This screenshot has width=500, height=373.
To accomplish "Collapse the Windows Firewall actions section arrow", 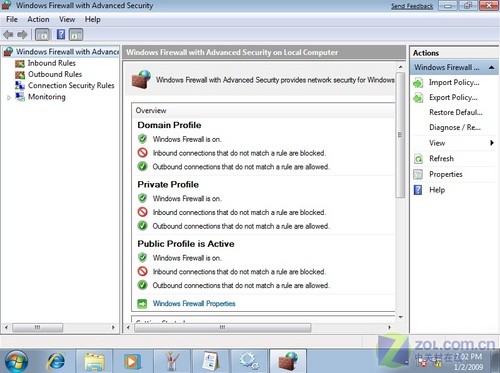I will pos(491,67).
